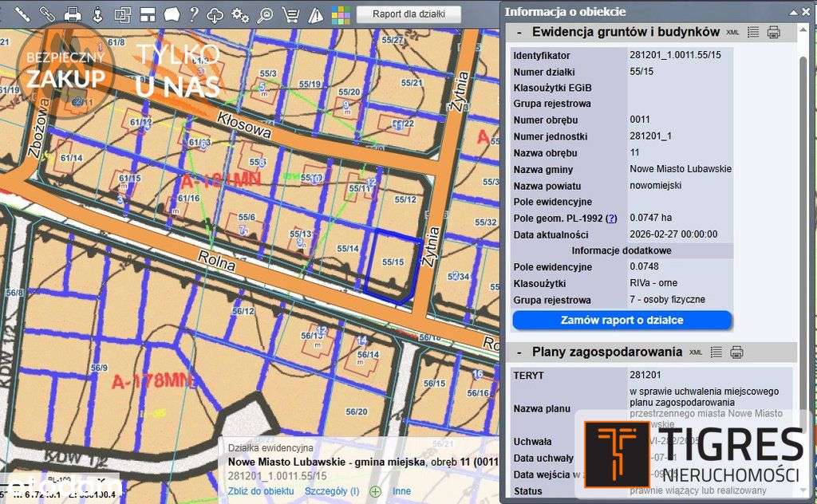Open list view icon for Ewidencja gruntów
The image size is (817, 504).
coord(753,32)
